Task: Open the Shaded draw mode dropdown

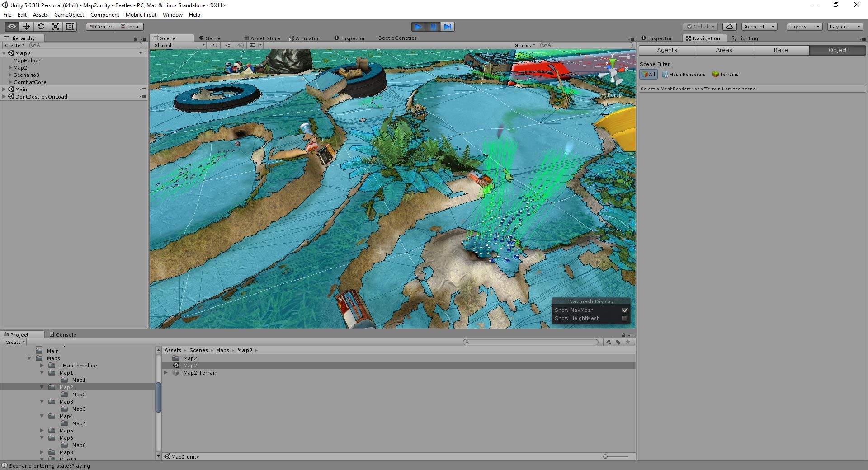Action: [179, 45]
